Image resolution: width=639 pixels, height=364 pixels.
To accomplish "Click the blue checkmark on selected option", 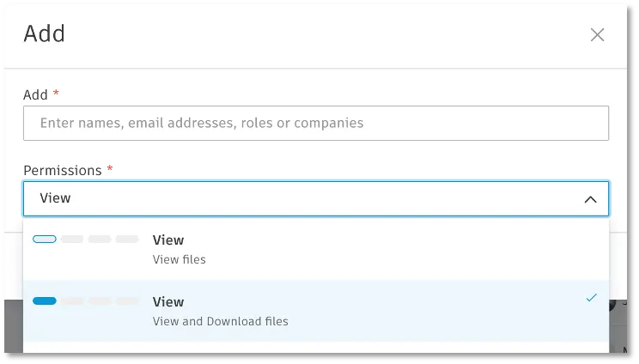I will pyautogui.click(x=591, y=298).
